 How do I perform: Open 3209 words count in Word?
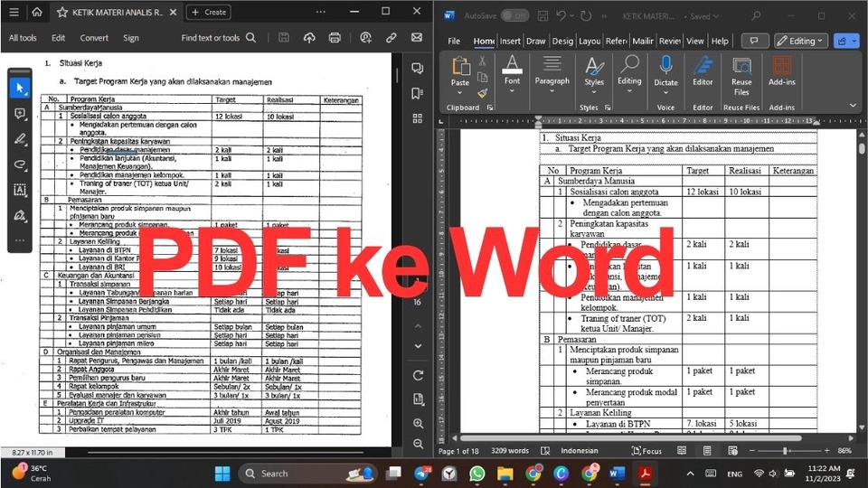[510, 451]
